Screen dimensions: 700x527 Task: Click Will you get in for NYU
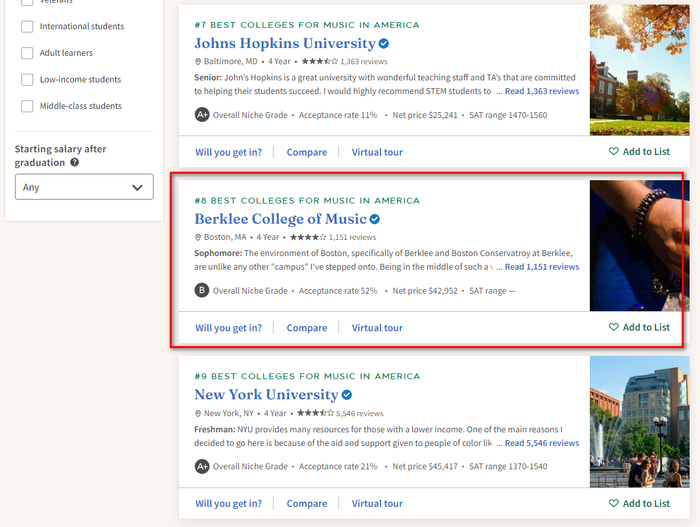point(229,503)
